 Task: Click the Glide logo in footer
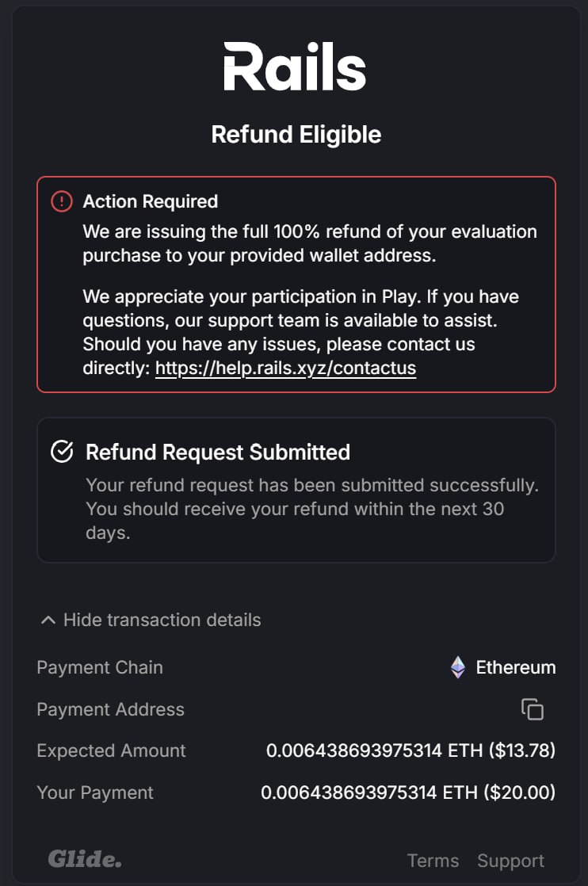(x=85, y=858)
